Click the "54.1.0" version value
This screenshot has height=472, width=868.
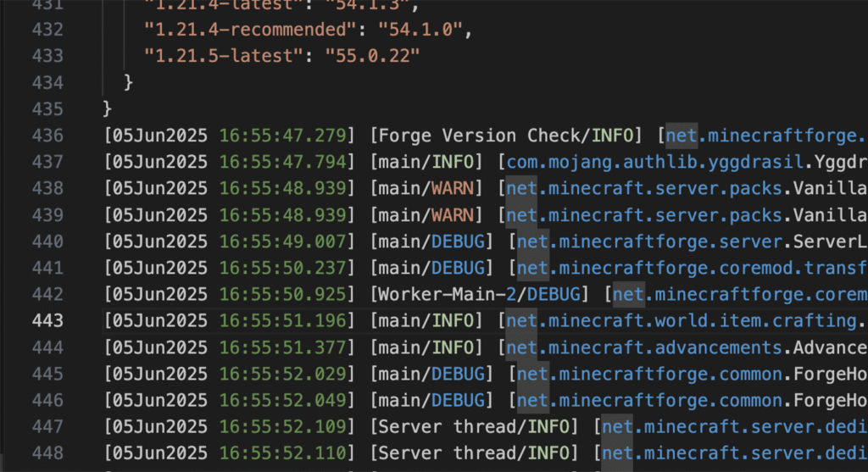pyautogui.click(x=420, y=30)
